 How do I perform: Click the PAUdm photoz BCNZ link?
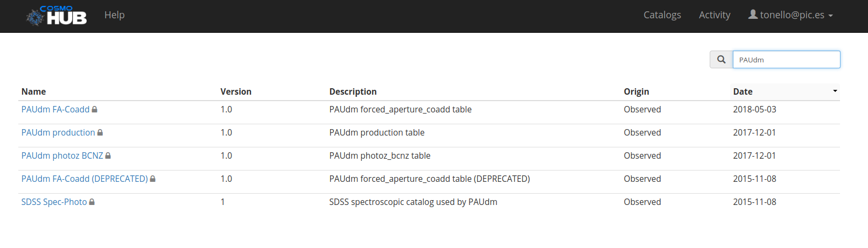(62, 156)
